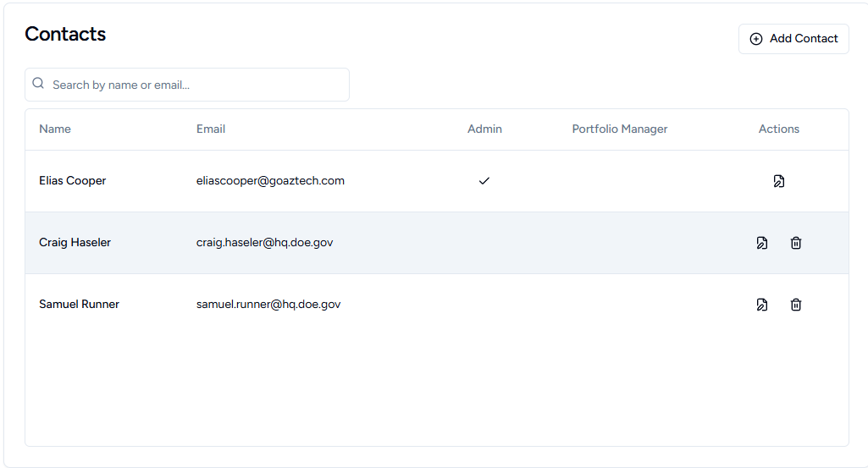Delete Samuel Runner using trash icon
Screen dimensions: 868x473
coord(796,305)
